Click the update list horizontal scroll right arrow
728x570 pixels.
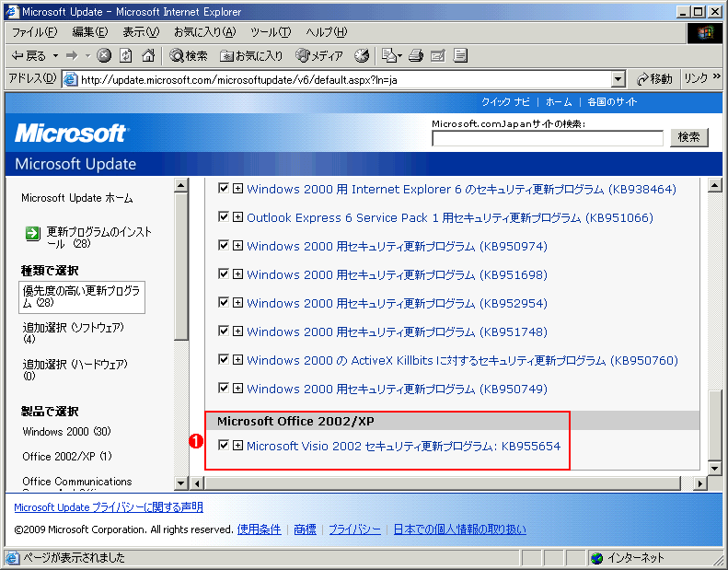coord(699,483)
